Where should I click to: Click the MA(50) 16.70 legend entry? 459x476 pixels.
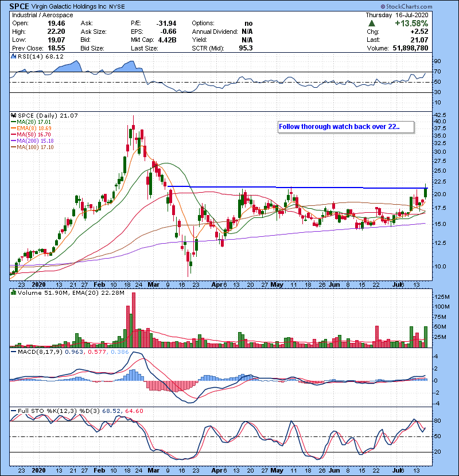click(x=34, y=135)
